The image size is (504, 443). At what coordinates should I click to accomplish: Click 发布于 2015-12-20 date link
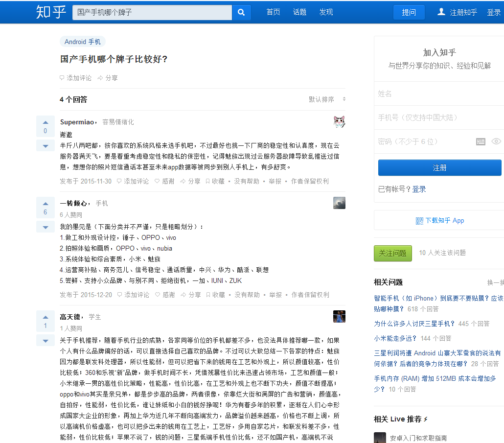tap(86, 295)
